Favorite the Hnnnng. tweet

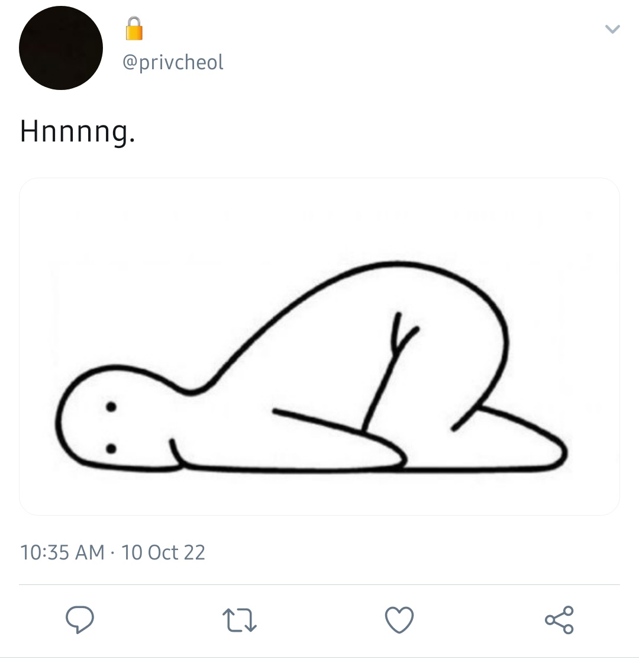point(399,620)
